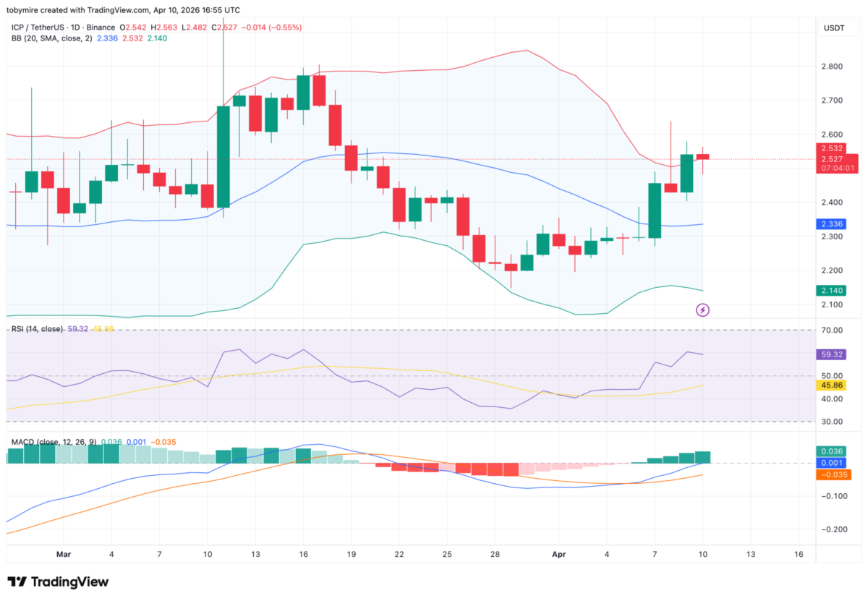Click the yellow 45.86 RSI average tag
The width and height of the screenshot is (868, 601).
click(830, 385)
